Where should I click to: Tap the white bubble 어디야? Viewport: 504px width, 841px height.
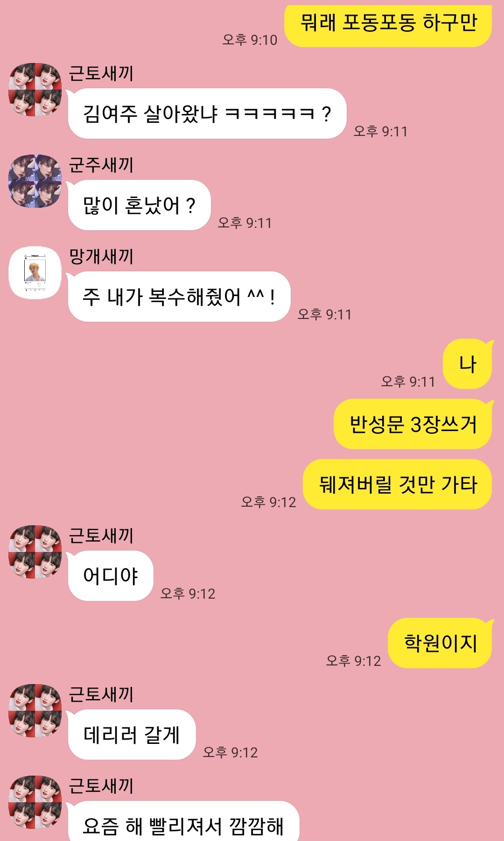pyautogui.click(x=111, y=576)
